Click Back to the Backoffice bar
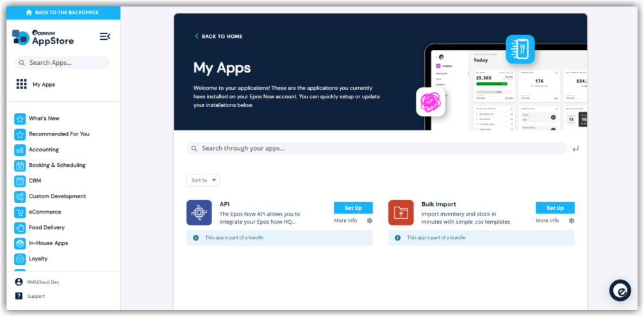This screenshot has height=317, width=644. [63, 13]
